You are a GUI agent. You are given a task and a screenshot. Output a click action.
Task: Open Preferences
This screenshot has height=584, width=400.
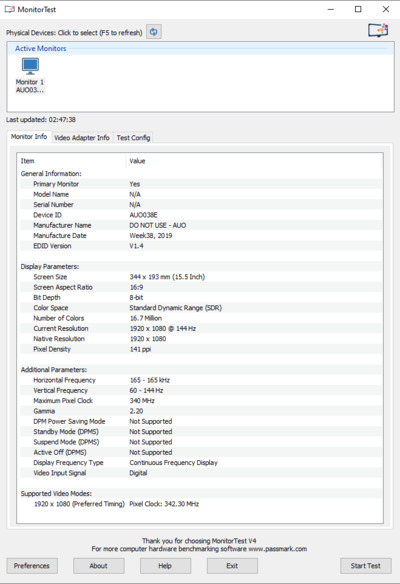pyautogui.click(x=32, y=566)
